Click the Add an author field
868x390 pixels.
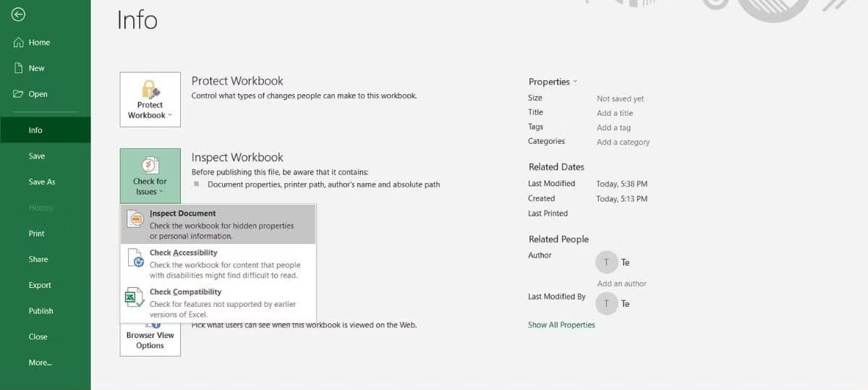tap(621, 284)
